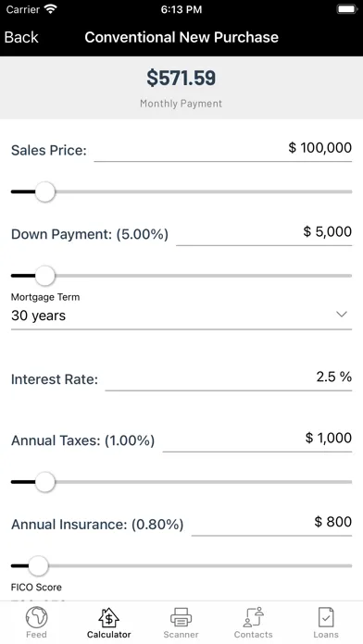Tap the Wi-Fi status icon

pyautogui.click(x=51, y=9)
